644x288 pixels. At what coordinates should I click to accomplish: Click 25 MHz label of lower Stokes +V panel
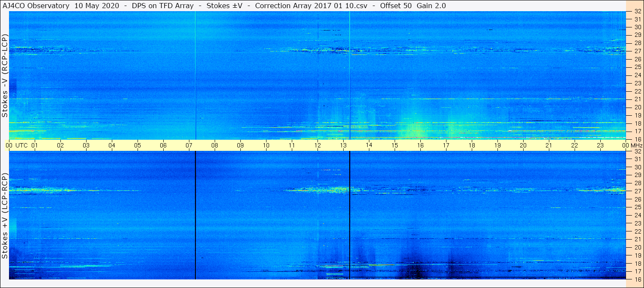(638, 207)
